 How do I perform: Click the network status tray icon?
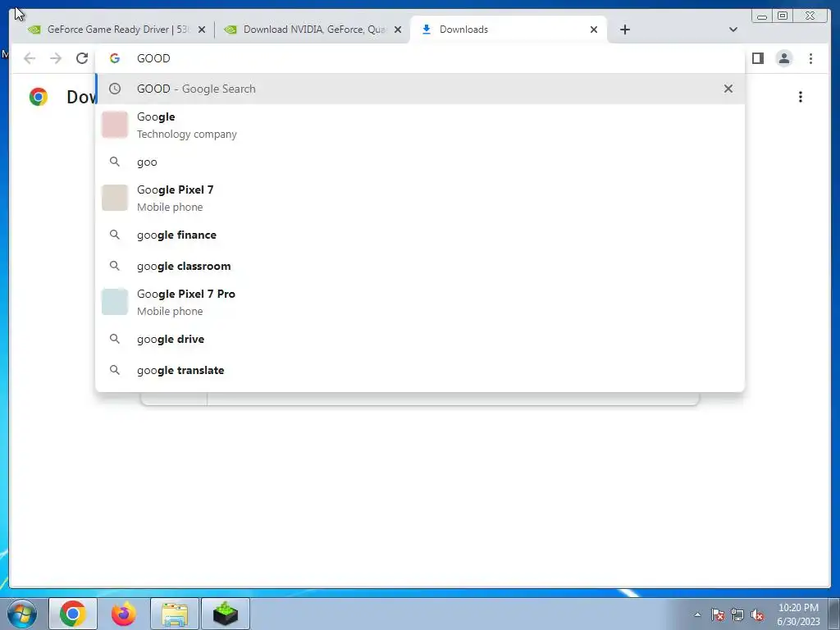737,614
